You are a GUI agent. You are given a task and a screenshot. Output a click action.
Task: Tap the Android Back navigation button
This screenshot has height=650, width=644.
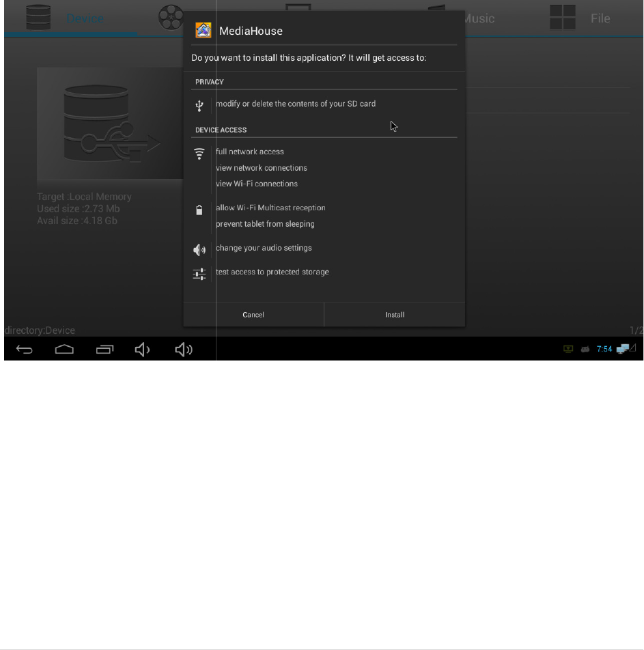(24, 350)
